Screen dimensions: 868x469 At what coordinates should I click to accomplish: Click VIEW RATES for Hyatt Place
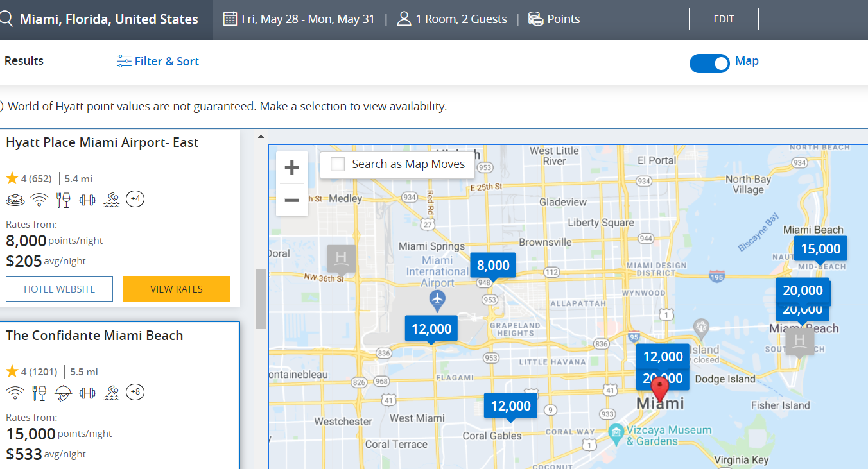point(177,289)
